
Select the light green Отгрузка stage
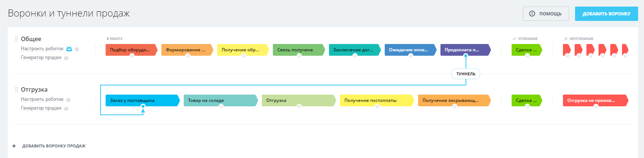[299, 100]
